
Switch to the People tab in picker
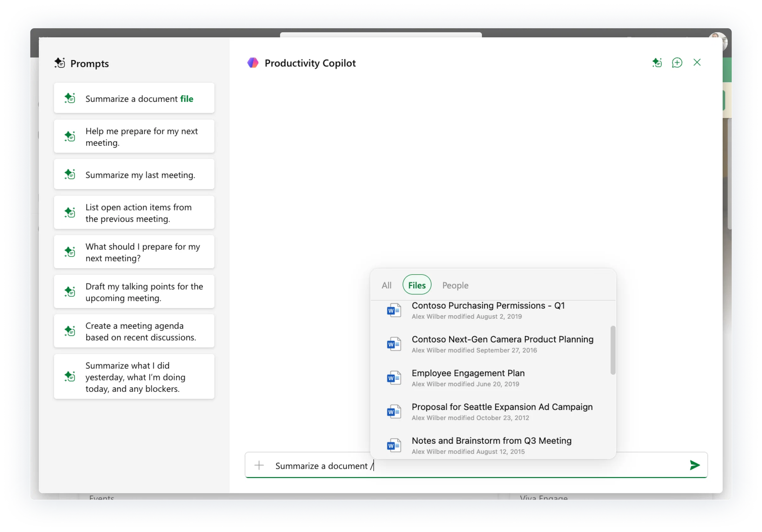455,285
